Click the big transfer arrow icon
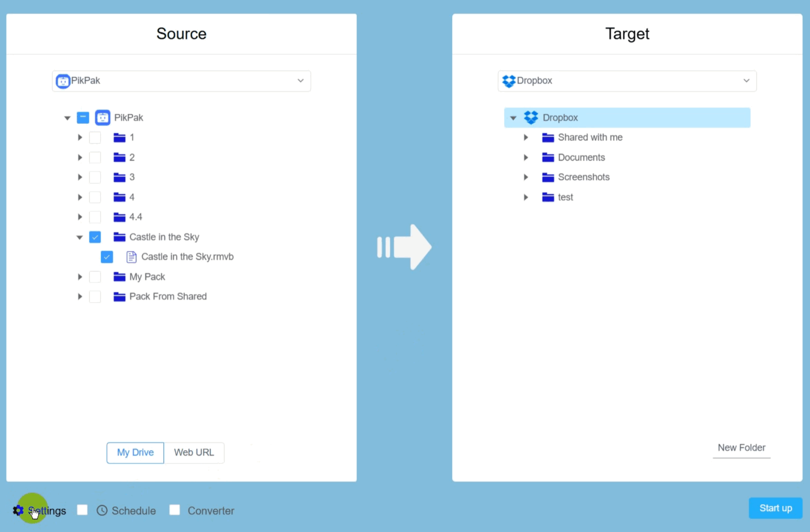 point(404,247)
